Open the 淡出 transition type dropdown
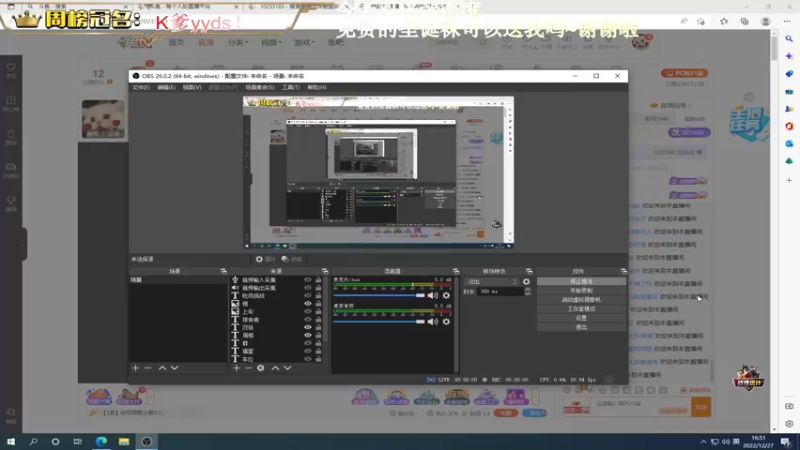 [491, 282]
